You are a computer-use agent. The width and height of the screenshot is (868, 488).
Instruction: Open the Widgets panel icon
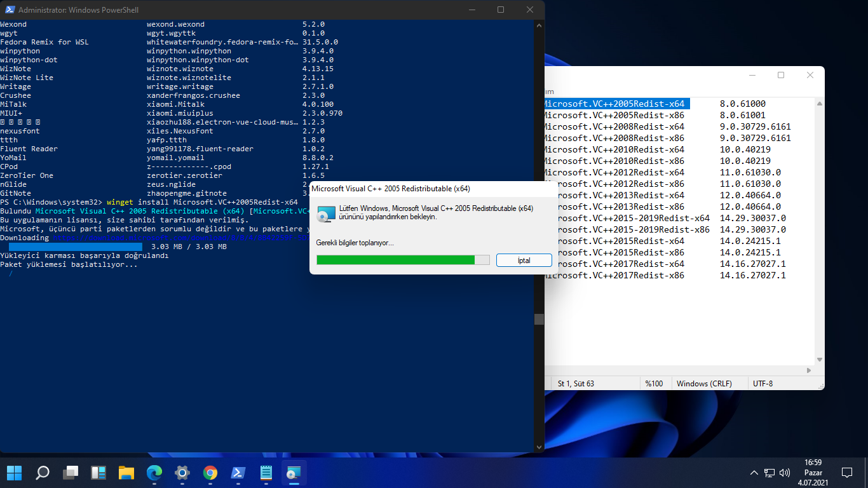98,473
